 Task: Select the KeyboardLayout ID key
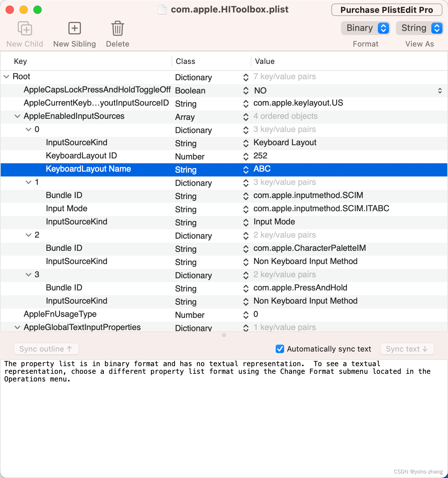pyautogui.click(x=81, y=156)
